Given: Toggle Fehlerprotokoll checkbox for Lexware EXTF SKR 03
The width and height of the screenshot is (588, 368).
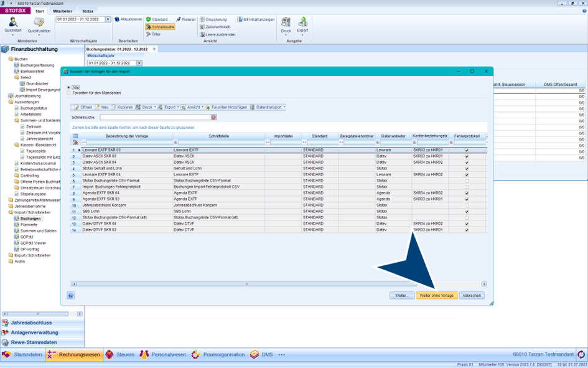Looking at the screenshot, I should point(467,150).
